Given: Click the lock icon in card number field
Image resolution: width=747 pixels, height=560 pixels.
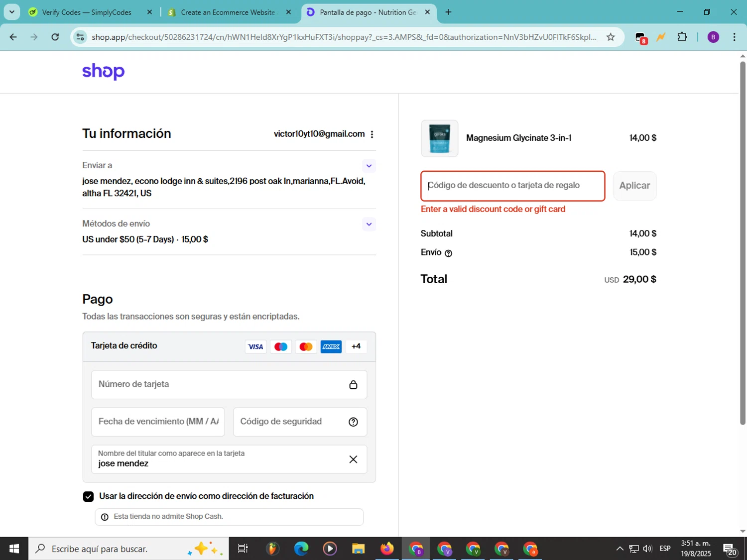Looking at the screenshot, I should [x=353, y=384].
